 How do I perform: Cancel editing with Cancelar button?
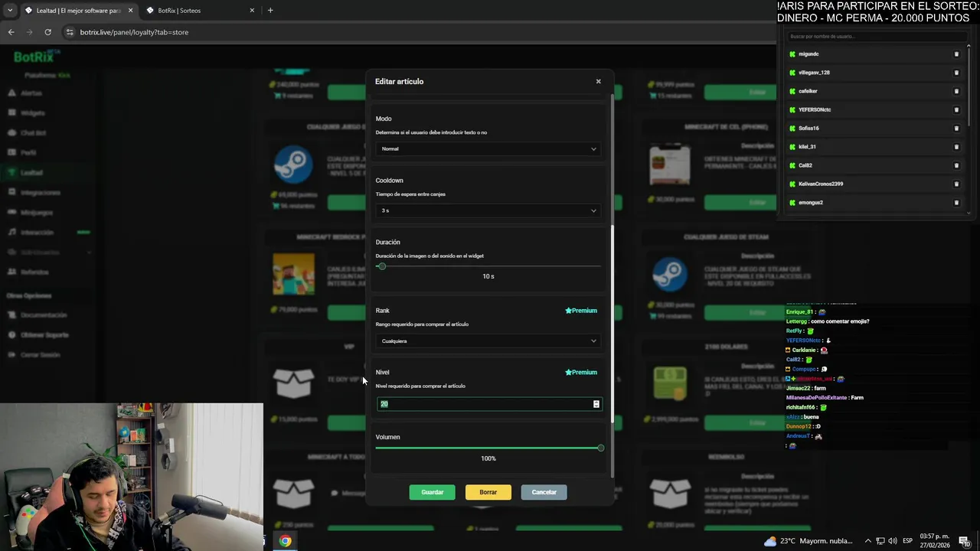(544, 492)
